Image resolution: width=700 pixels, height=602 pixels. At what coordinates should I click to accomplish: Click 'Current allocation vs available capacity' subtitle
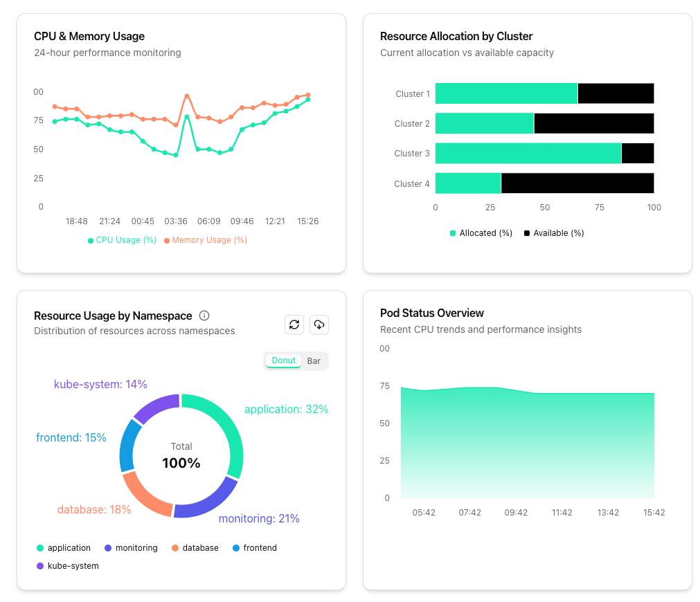coord(467,53)
